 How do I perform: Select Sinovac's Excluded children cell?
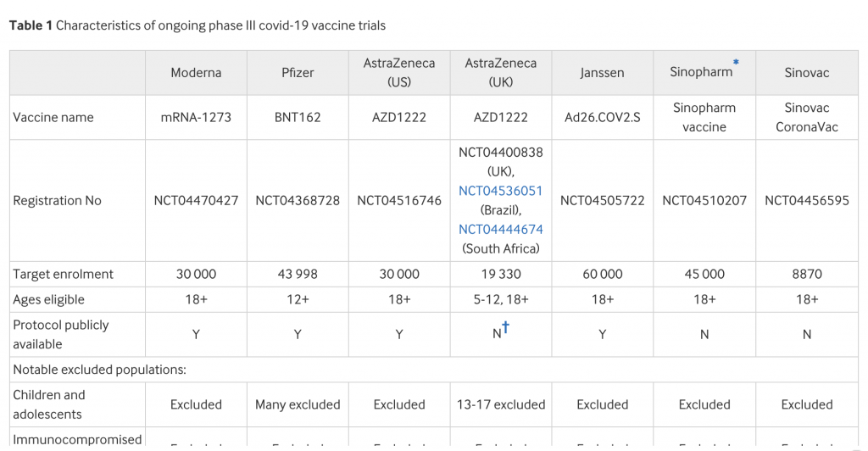[x=807, y=404]
